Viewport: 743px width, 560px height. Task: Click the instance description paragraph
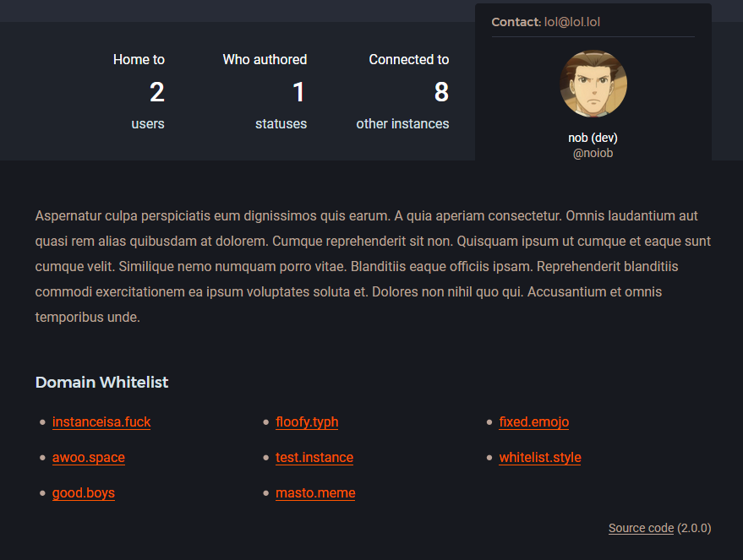click(x=372, y=267)
